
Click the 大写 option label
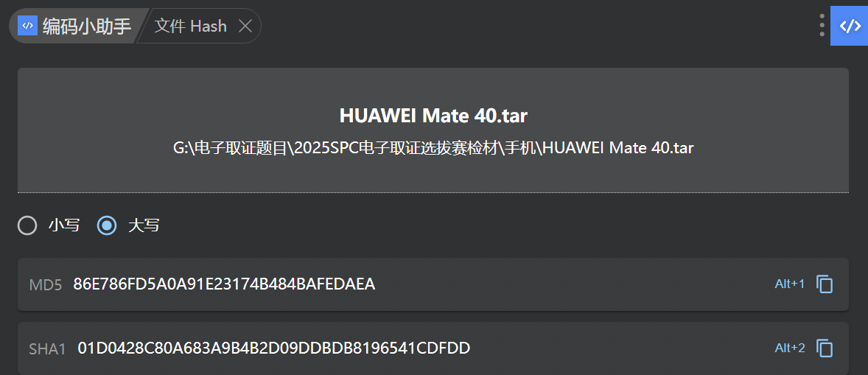(x=144, y=225)
